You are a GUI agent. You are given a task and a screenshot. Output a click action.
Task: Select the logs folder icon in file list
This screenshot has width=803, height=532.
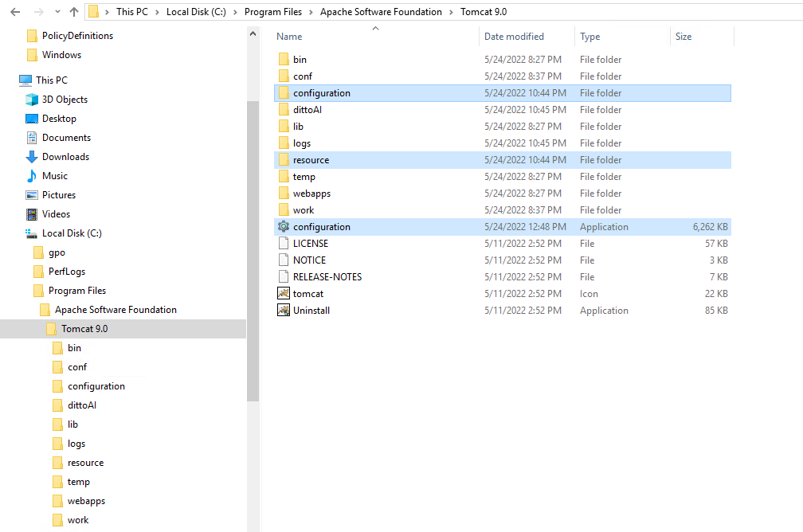pyautogui.click(x=284, y=143)
